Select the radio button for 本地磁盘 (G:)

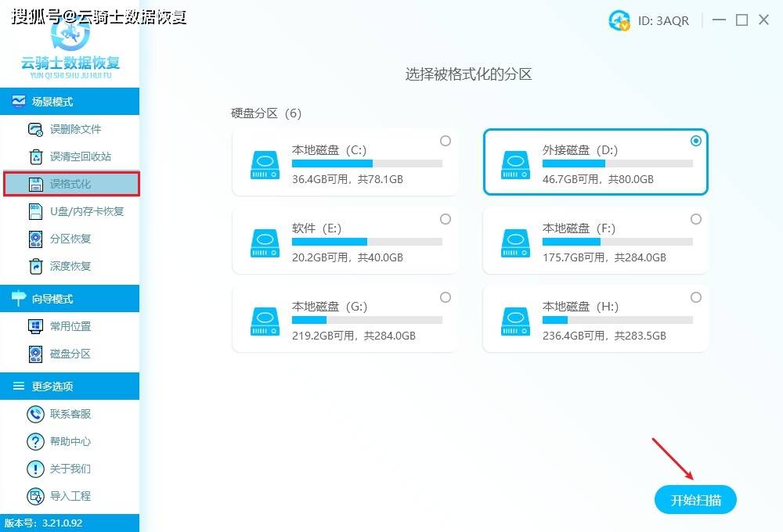(446, 298)
